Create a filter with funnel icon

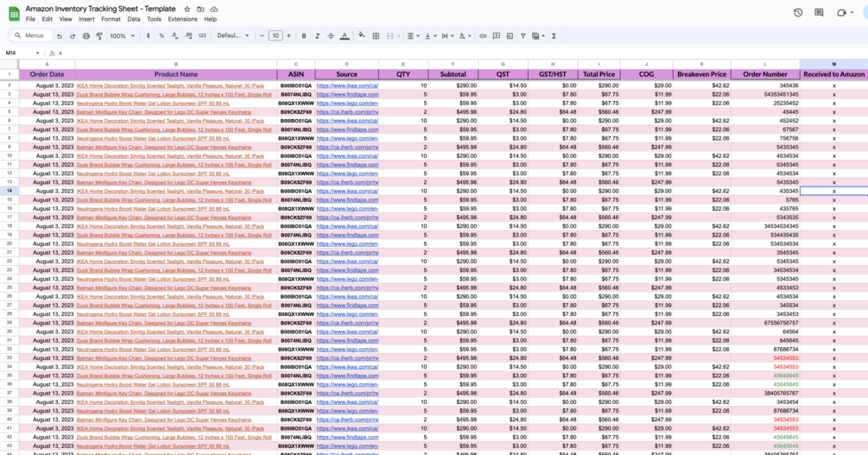coord(523,36)
